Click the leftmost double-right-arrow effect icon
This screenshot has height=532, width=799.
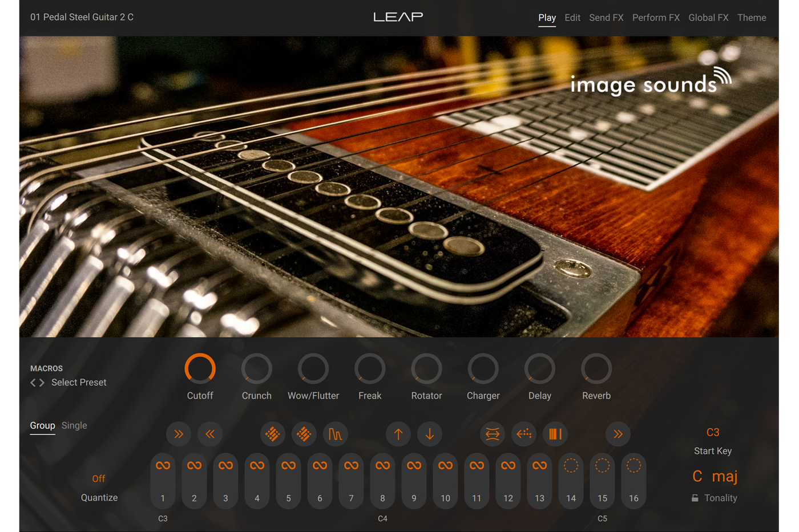click(x=179, y=434)
